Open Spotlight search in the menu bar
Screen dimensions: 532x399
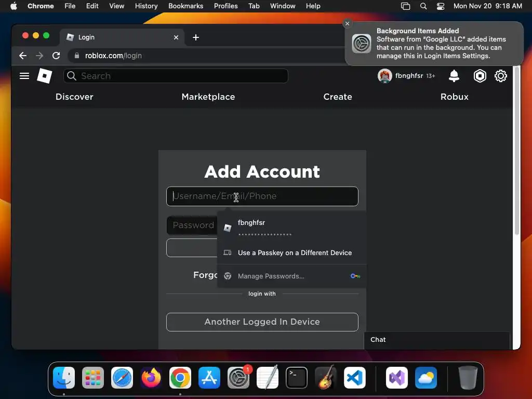[423, 6]
